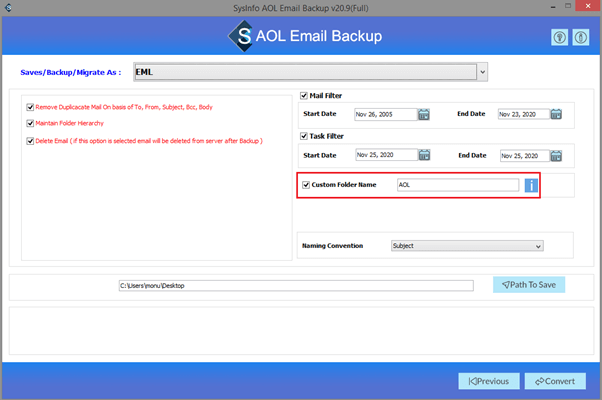Click the Previous button

click(489, 381)
